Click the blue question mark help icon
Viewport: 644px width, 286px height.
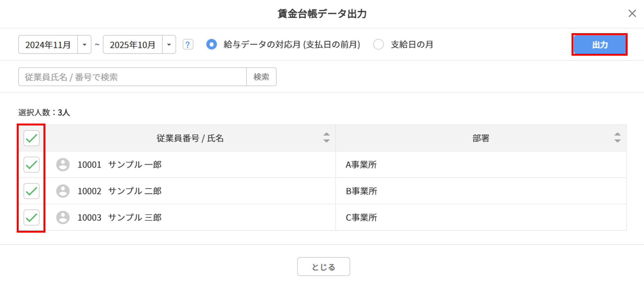coord(188,44)
